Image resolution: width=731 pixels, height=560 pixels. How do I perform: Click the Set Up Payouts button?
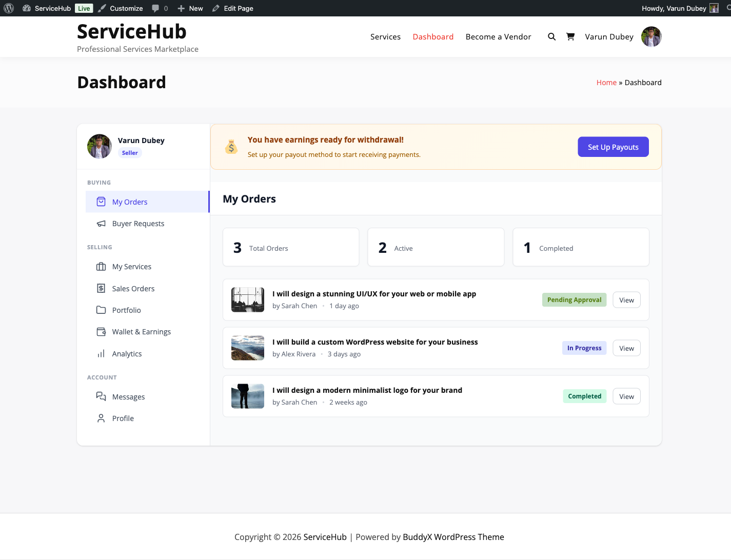[613, 147]
